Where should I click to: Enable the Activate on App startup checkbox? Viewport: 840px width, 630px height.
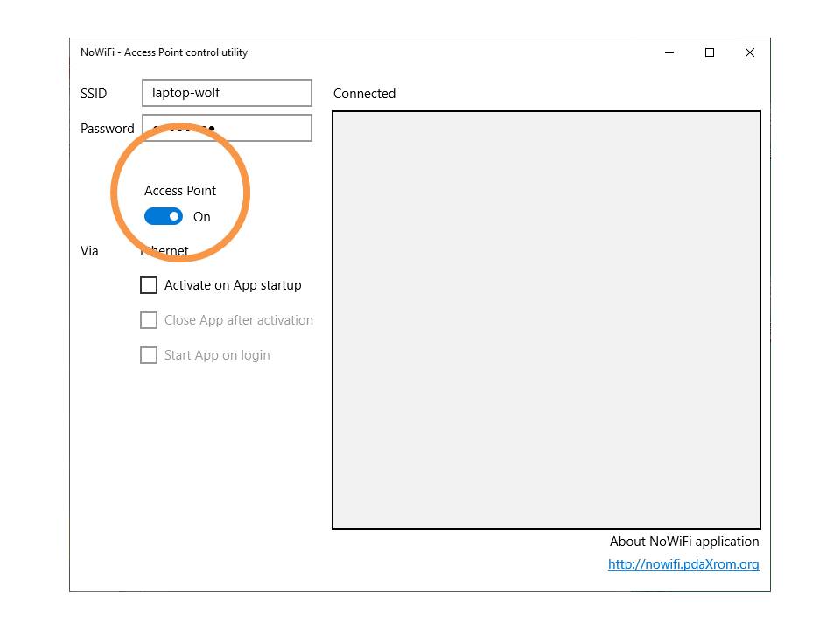(x=150, y=285)
